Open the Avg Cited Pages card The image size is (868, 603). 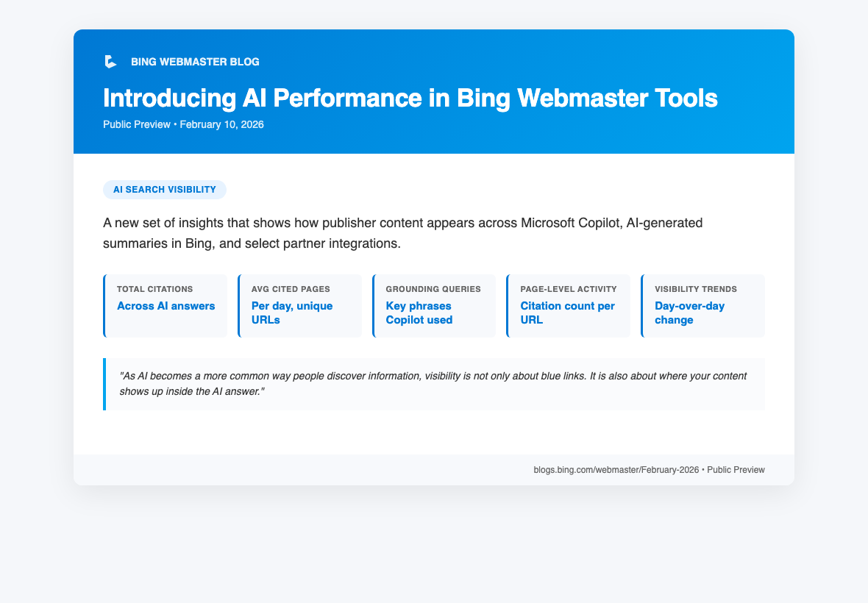(299, 306)
